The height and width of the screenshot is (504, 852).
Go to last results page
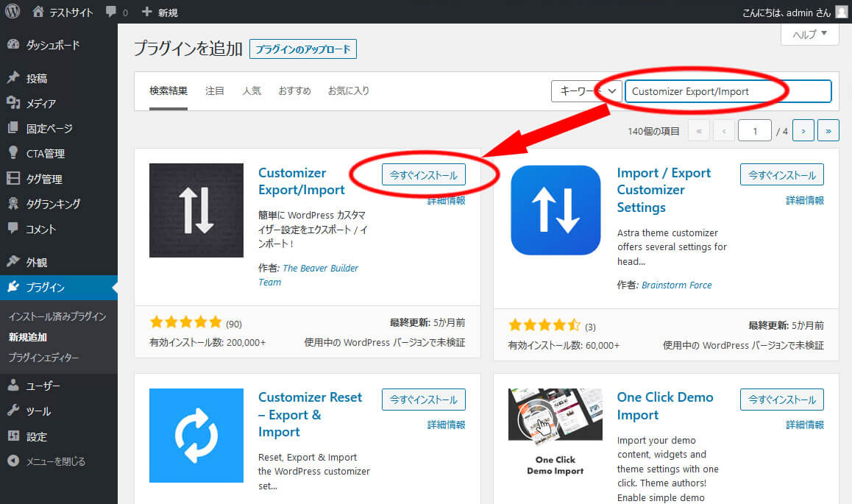[x=828, y=130]
